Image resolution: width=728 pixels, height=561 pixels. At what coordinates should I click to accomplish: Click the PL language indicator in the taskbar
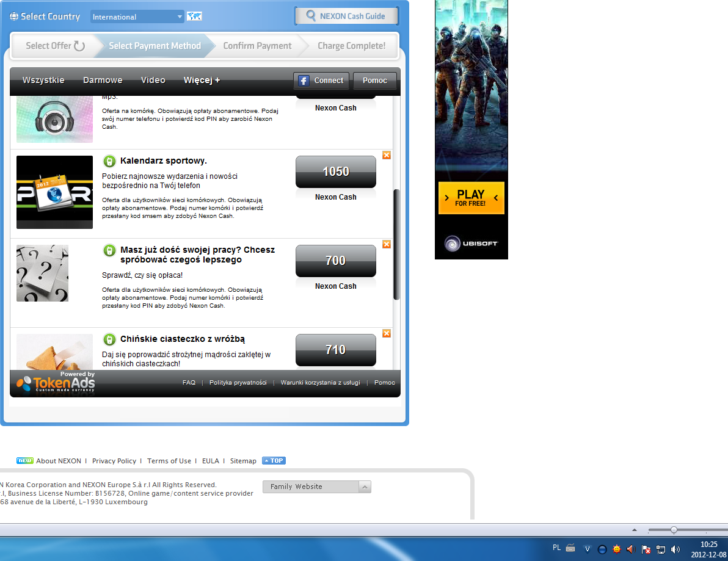(556, 548)
